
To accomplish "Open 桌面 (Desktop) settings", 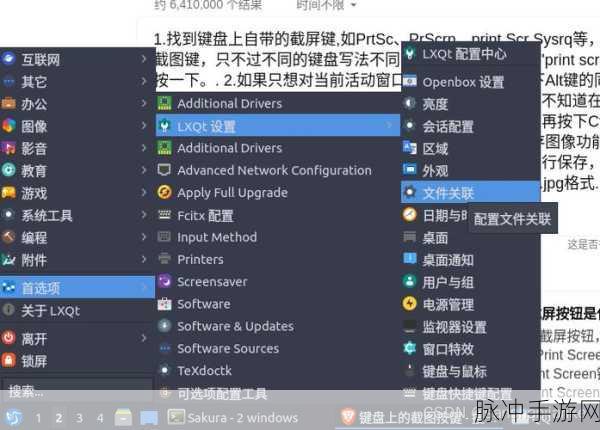I will [x=471, y=238].
